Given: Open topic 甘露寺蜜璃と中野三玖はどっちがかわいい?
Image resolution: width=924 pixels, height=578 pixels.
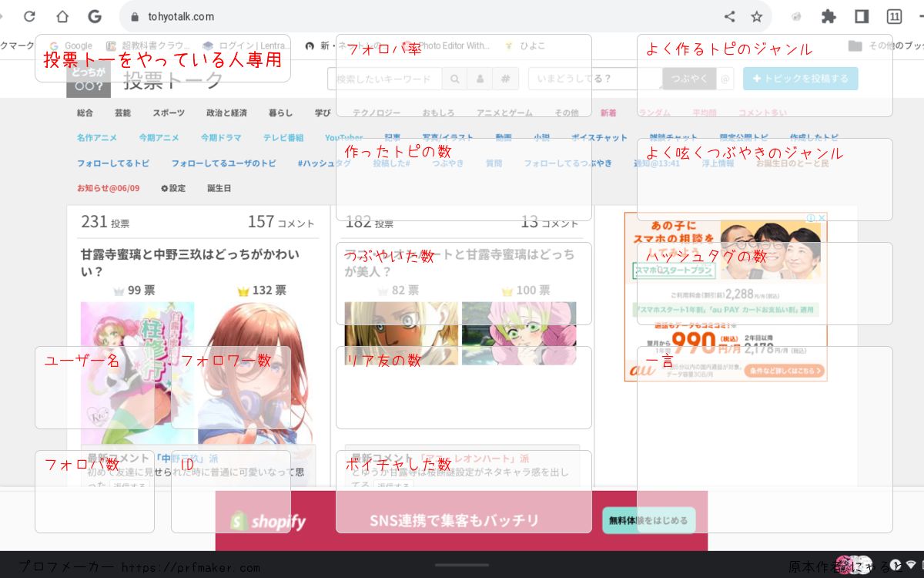Looking at the screenshot, I should tap(189, 263).
